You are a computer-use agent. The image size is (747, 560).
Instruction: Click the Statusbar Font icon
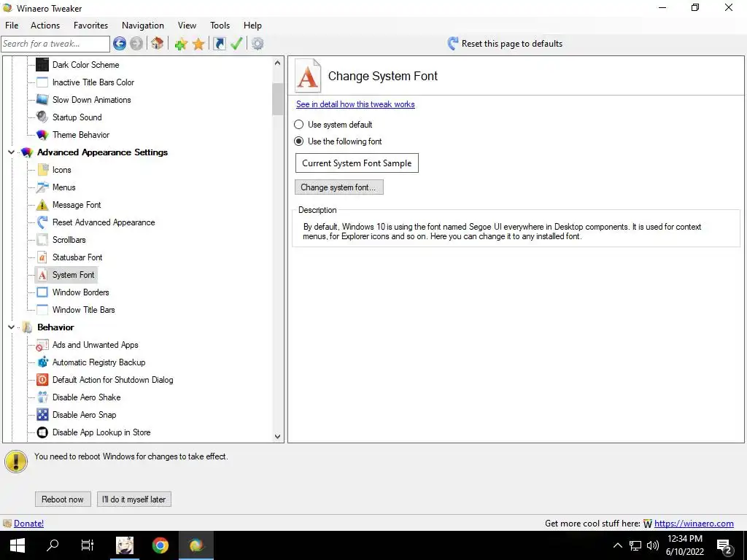(x=42, y=257)
